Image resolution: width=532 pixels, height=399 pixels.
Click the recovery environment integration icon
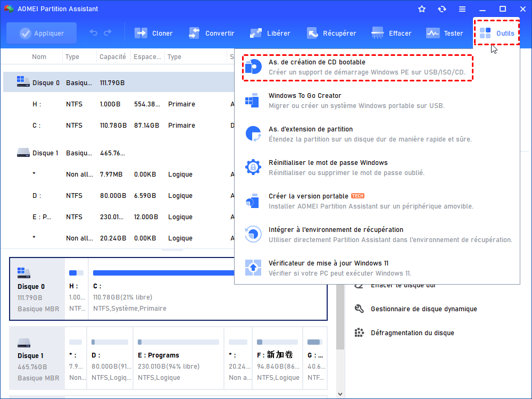click(253, 234)
